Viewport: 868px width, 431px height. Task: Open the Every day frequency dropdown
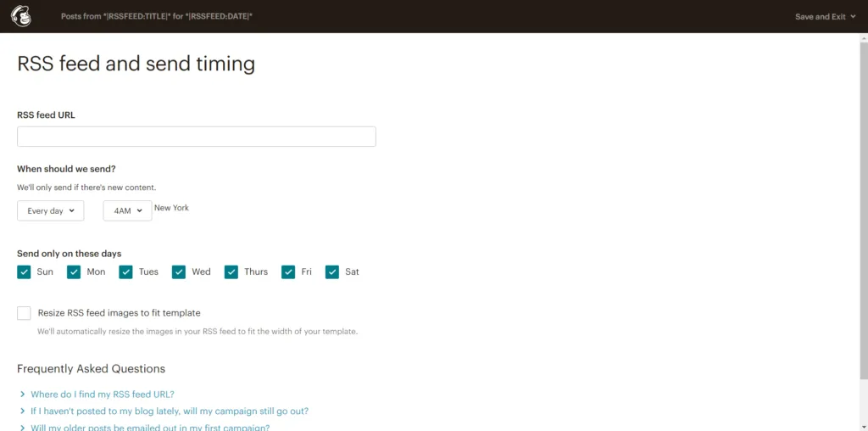(50, 210)
